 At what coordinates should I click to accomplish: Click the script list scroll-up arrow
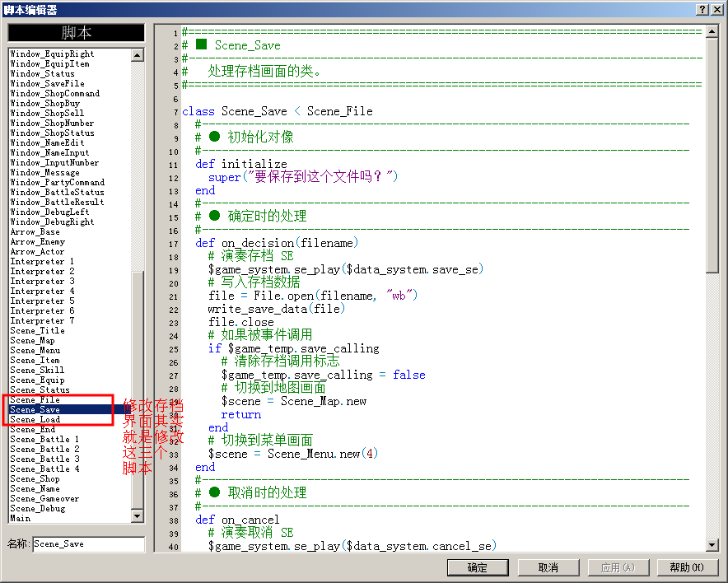point(138,55)
